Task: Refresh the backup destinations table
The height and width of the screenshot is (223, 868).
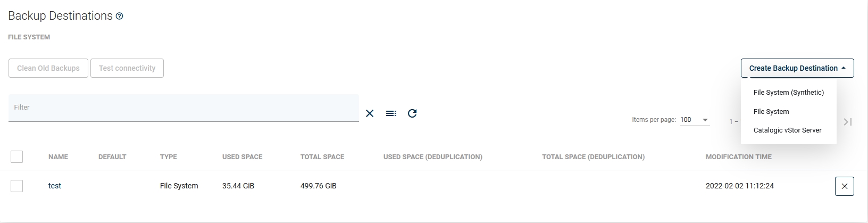Action: (x=412, y=113)
